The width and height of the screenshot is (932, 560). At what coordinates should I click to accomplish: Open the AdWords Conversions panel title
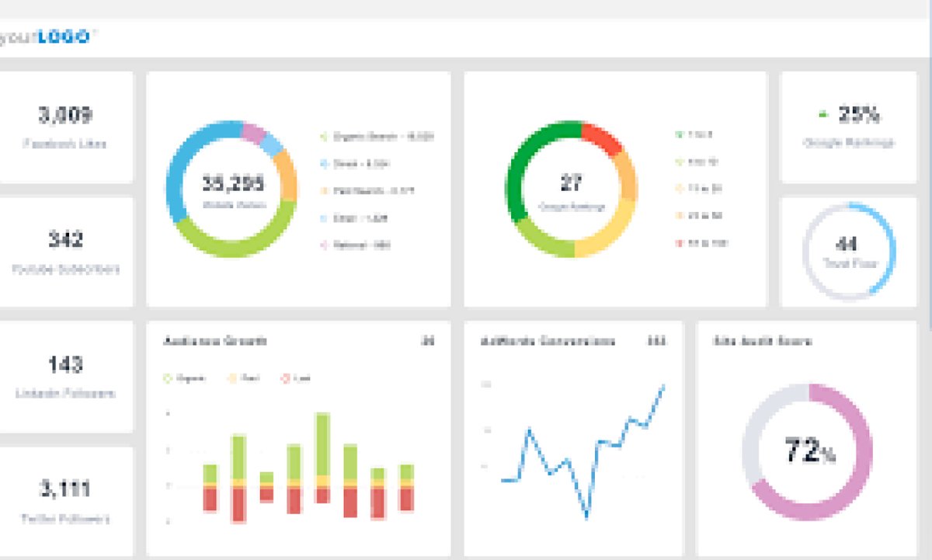tap(546, 340)
